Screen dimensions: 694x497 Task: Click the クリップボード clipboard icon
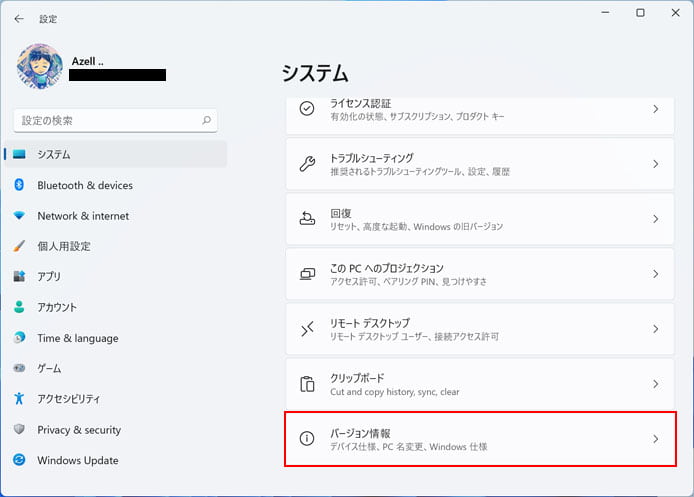(x=307, y=384)
